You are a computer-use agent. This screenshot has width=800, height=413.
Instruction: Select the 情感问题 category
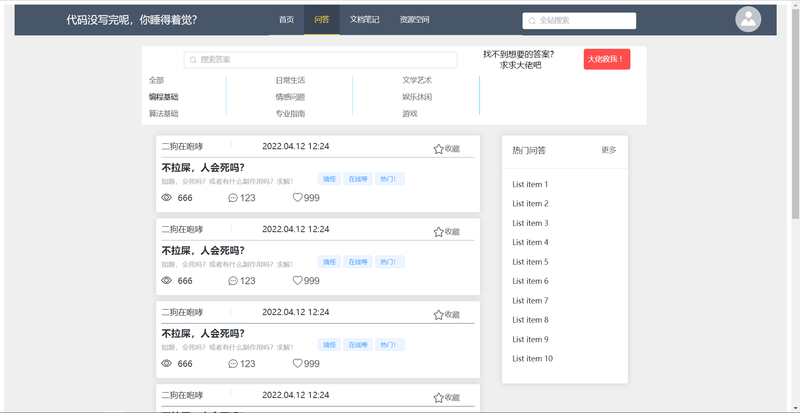coord(290,97)
